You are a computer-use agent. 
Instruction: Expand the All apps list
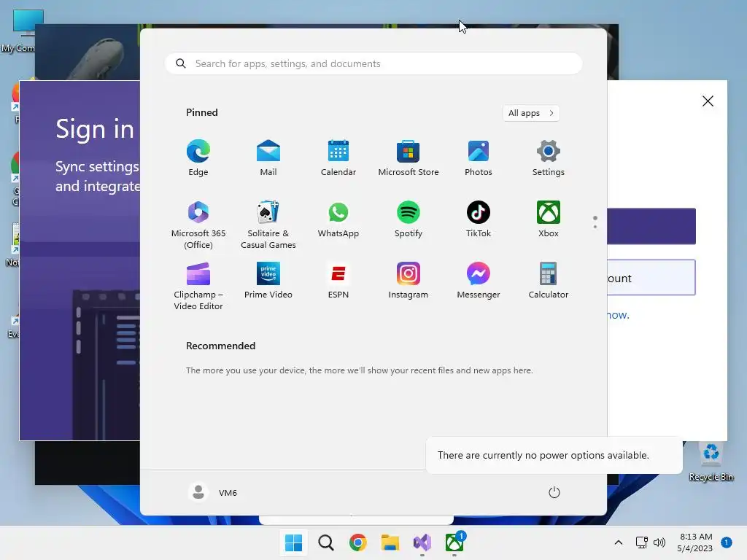[x=531, y=113]
